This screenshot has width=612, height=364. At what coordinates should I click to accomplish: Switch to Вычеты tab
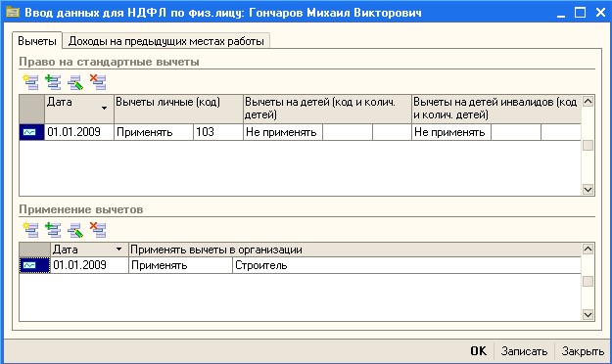pyautogui.click(x=37, y=41)
